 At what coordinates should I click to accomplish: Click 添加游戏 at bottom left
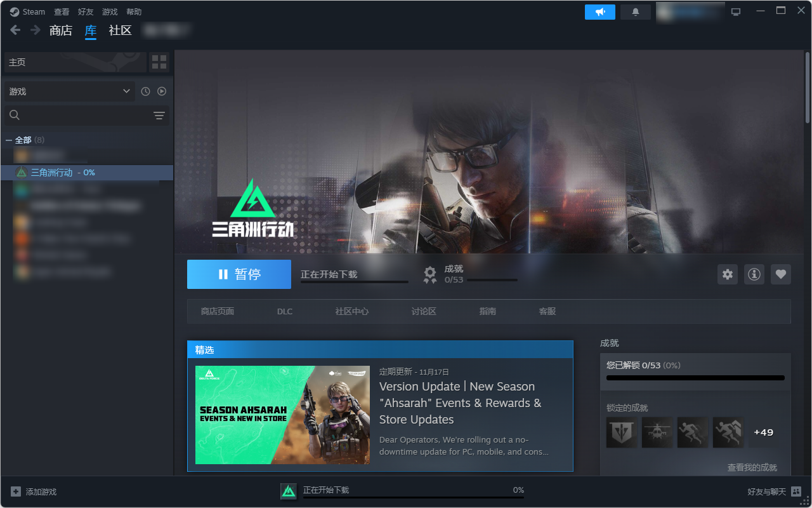[x=34, y=492]
